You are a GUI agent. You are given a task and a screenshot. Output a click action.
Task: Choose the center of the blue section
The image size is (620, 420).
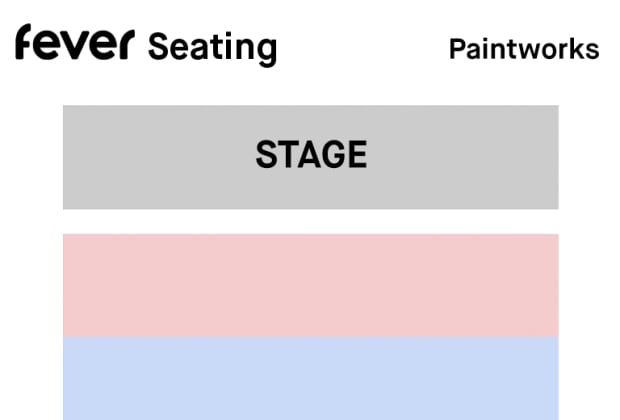tap(311, 378)
